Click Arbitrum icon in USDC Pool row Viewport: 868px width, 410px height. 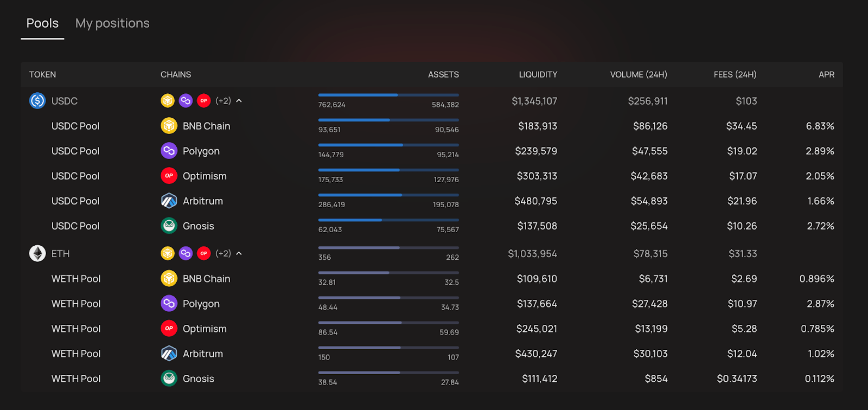click(x=169, y=201)
